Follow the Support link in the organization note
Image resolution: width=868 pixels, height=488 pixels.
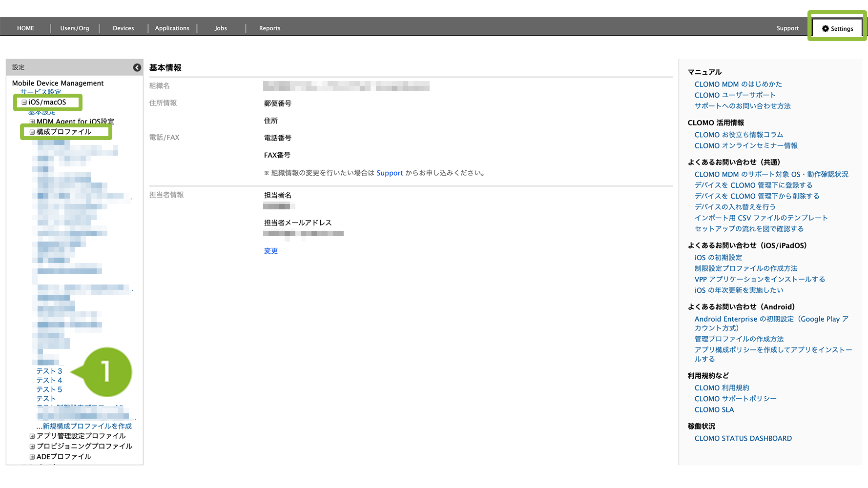[x=390, y=173]
